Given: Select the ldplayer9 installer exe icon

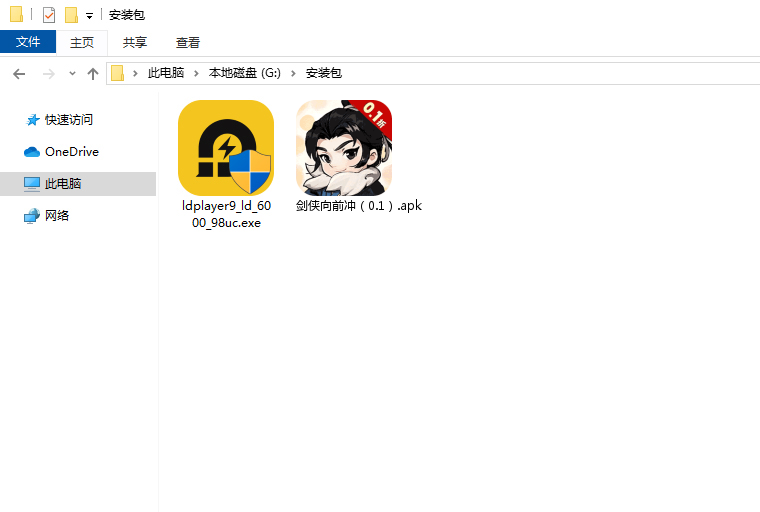Looking at the screenshot, I should coord(226,148).
